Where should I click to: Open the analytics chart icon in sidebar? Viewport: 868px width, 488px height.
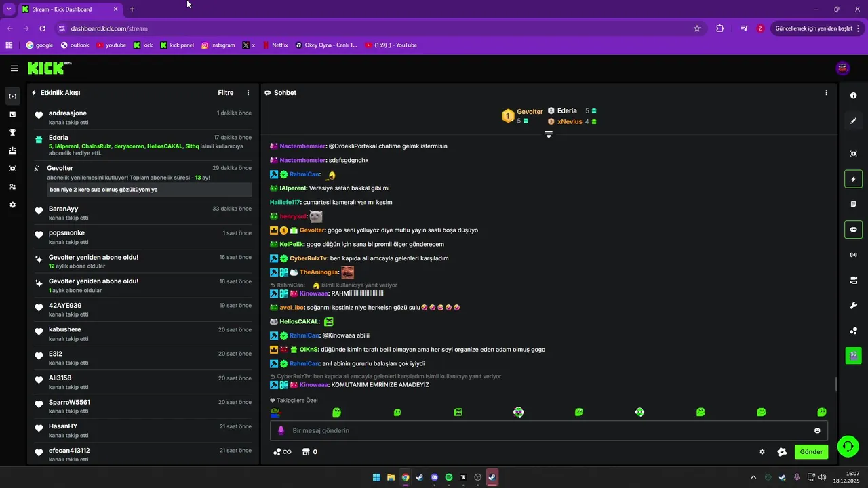coord(12,115)
